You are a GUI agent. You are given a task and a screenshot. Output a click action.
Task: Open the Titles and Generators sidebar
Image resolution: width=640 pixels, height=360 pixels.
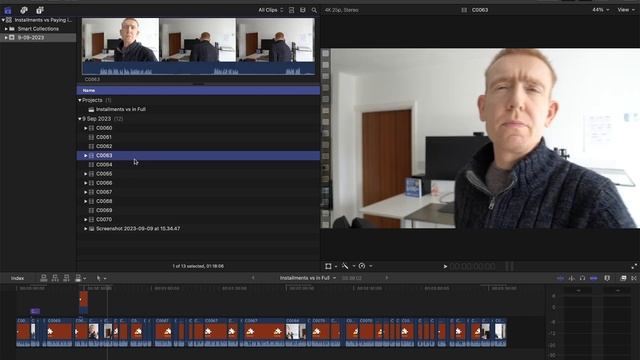pos(40,10)
